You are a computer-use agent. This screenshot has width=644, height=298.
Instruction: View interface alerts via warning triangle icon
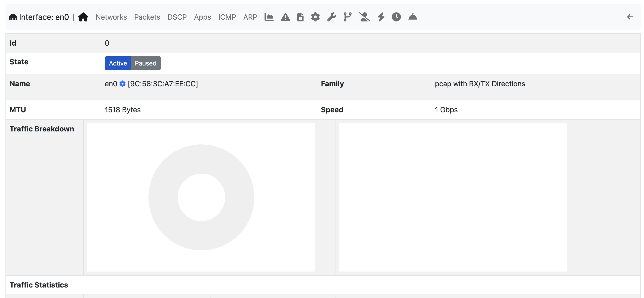pos(285,17)
